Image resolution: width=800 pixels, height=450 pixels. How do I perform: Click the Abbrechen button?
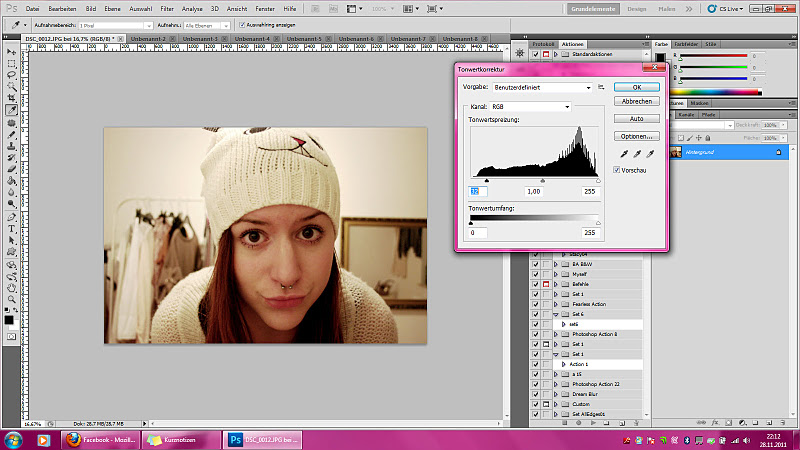pyautogui.click(x=637, y=102)
